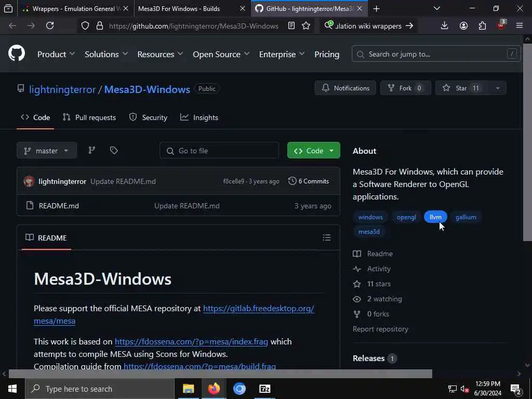View tags icon in repository toolbar
This screenshot has width=532, height=399.
[x=114, y=150]
